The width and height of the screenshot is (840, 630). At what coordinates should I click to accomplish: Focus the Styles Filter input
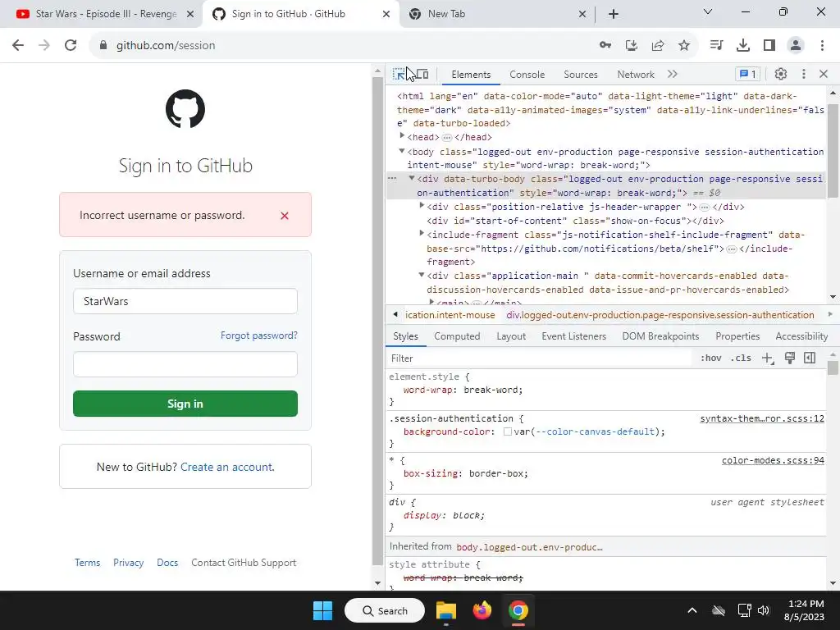point(539,358)
